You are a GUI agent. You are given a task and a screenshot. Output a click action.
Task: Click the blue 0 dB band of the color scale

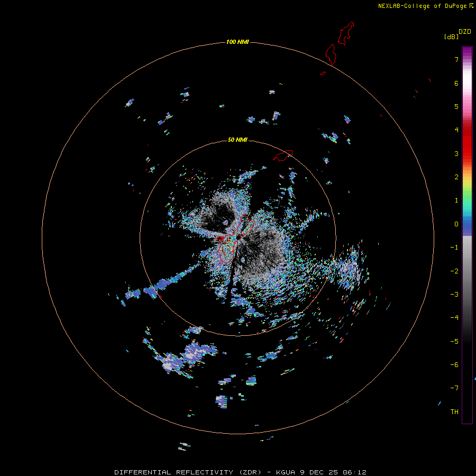pos(467,224)
